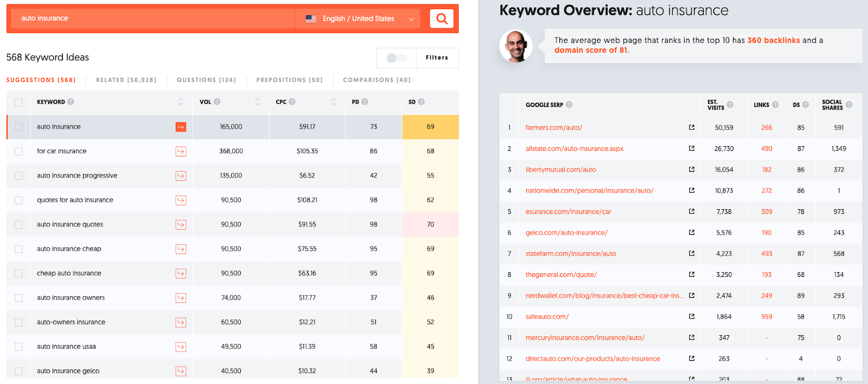Open export arrow for 'auto insurance' row
Screen dimensions: 868x384
point(181,127)
